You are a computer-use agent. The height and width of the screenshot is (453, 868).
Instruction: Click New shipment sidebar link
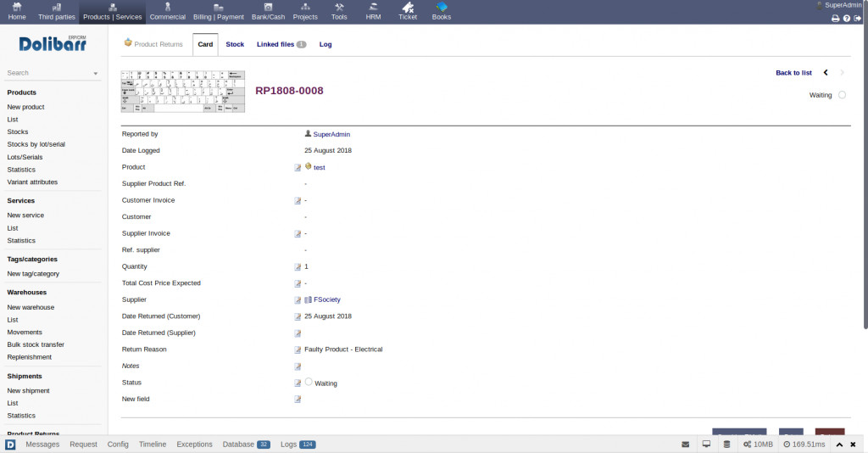(x=28, y=390)
